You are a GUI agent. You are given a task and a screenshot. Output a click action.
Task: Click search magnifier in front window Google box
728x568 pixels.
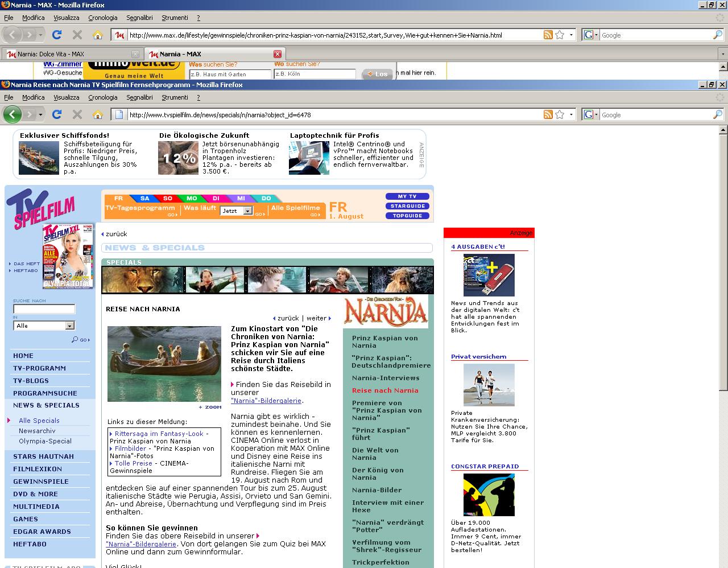717,114
